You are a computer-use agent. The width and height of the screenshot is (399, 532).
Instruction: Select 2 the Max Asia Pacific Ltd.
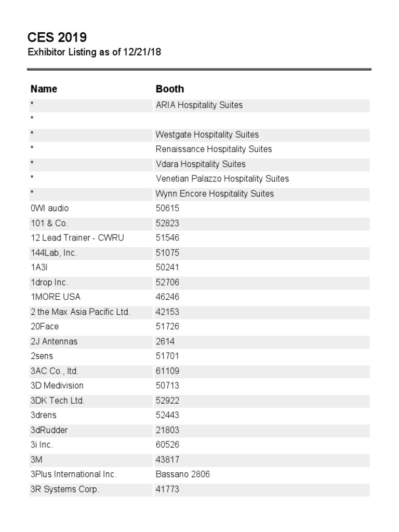(x=80, y=312)
